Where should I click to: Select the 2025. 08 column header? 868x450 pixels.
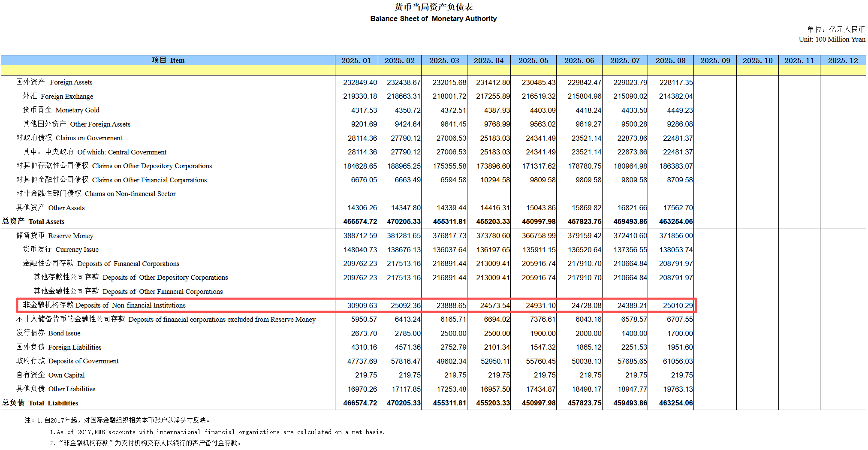coord(670,60)
